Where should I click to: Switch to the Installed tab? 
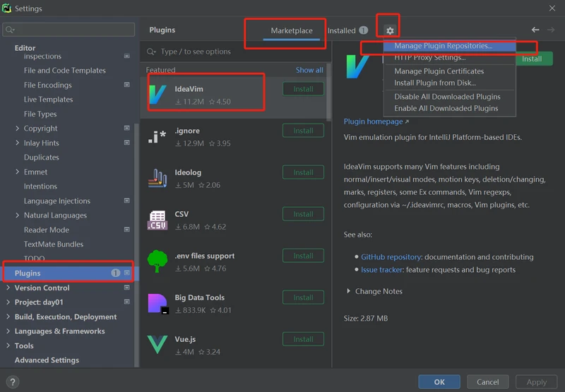coord(342,31)
